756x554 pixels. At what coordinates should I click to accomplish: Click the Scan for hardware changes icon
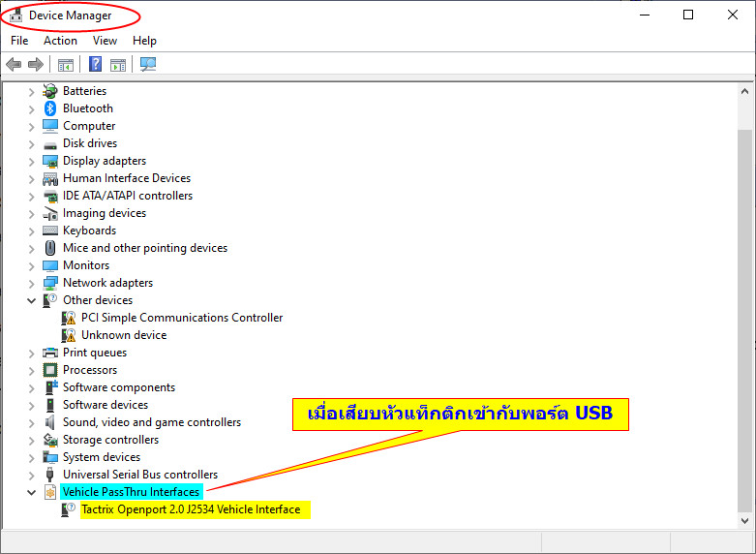tap(148, 65)
